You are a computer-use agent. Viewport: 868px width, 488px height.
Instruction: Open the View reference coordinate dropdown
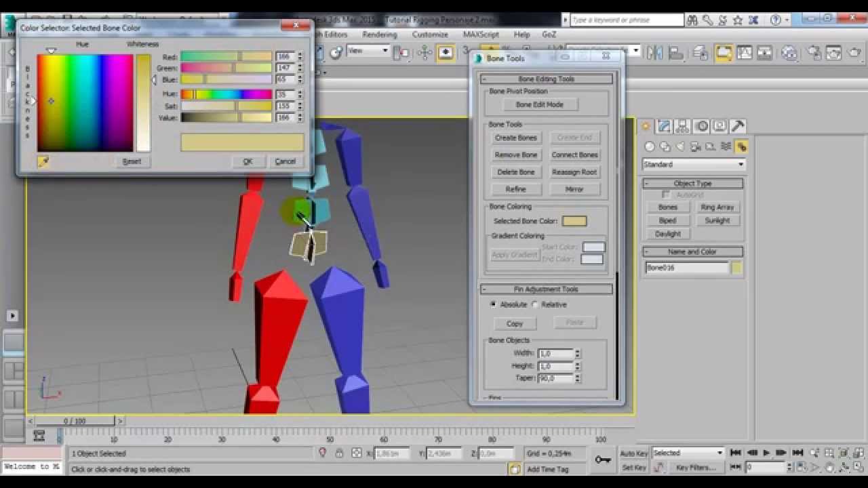(x=368, y=51)
